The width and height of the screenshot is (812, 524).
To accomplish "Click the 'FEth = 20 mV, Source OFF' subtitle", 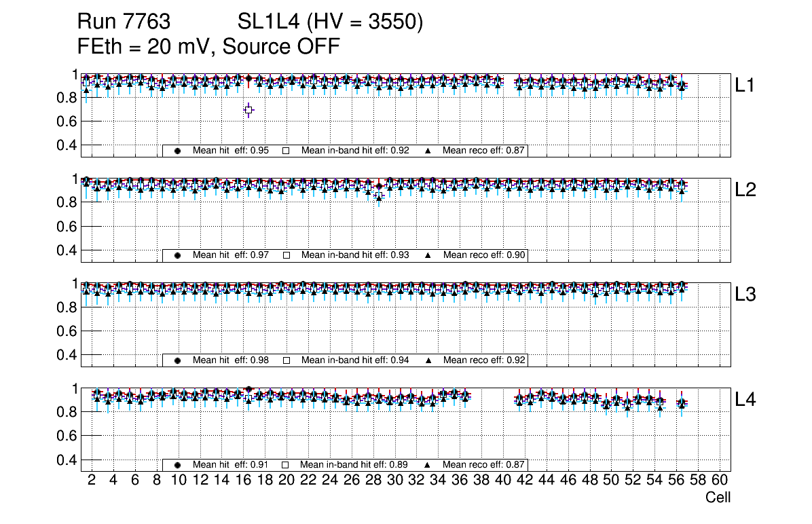I will tap(208, 47).
